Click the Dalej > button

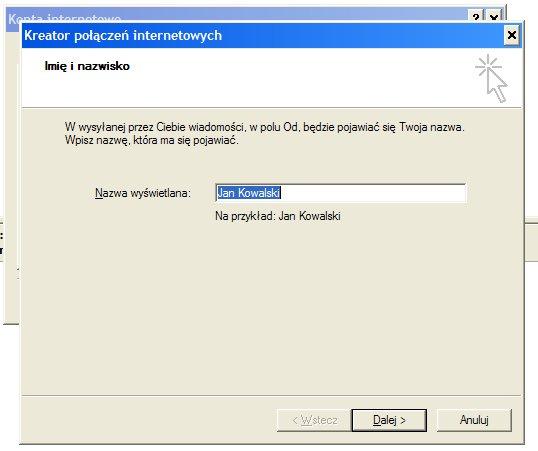(389, 420)
